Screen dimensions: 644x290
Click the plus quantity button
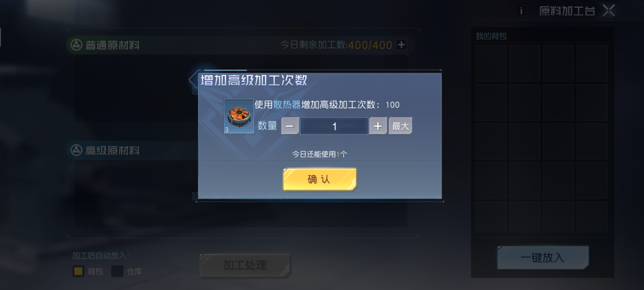(x=378, y=126)
